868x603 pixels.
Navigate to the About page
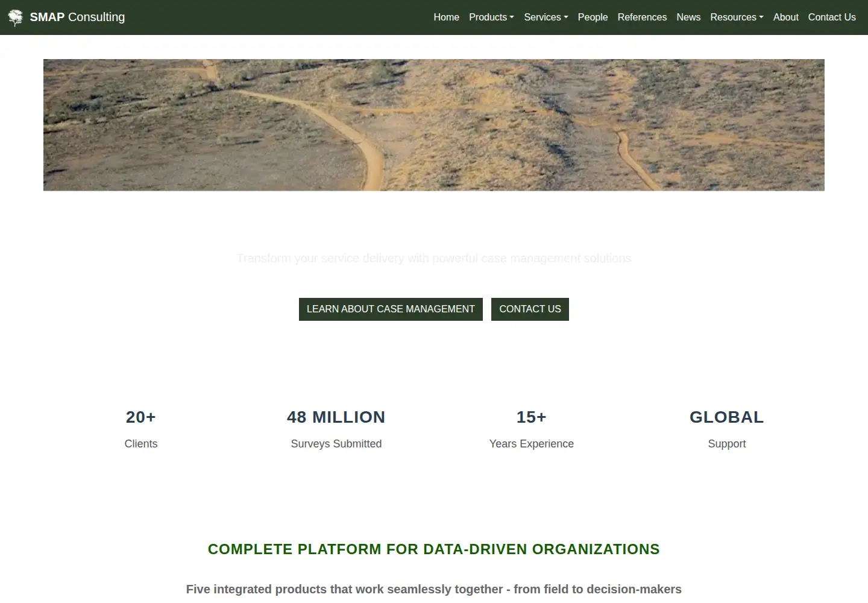[x=785, y=17]
